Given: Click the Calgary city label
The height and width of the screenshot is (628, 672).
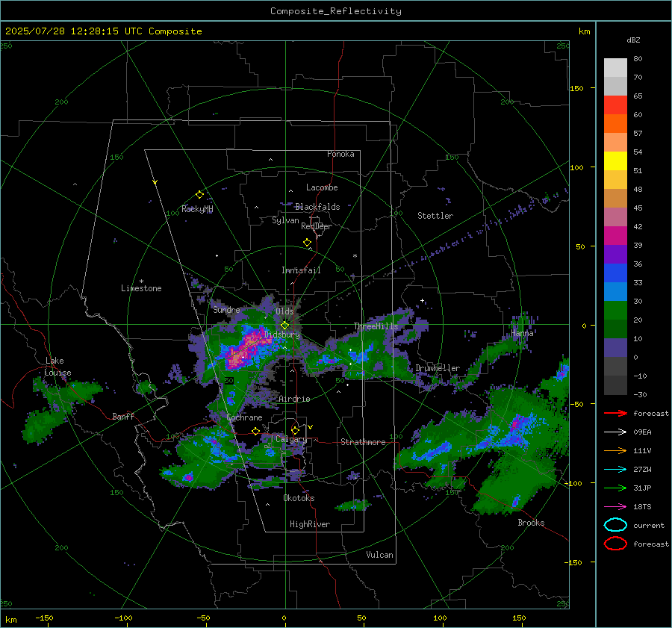Looking at the screenshot, I should tap(291, 439).
